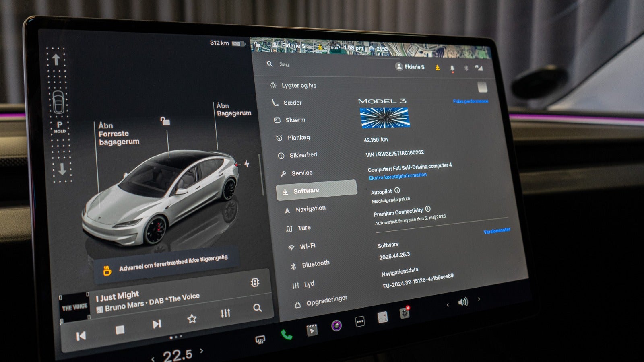Open the rear trunk (Åbn Bagagerum)
Screen dimensions: 644x362
coord(233,109)
